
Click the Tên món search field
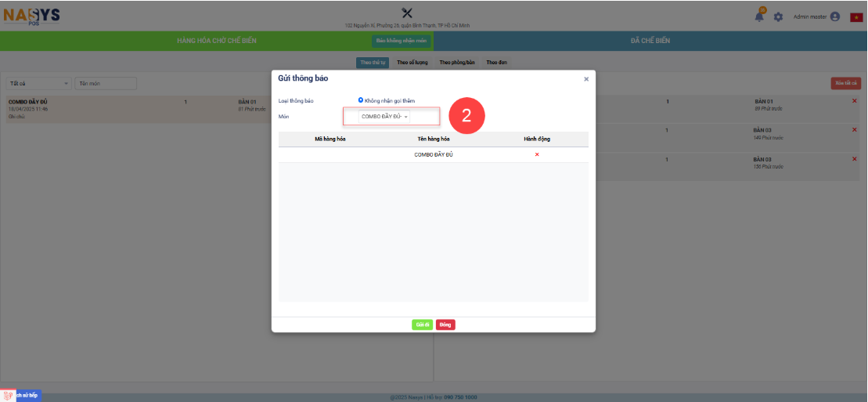point(106,83)
